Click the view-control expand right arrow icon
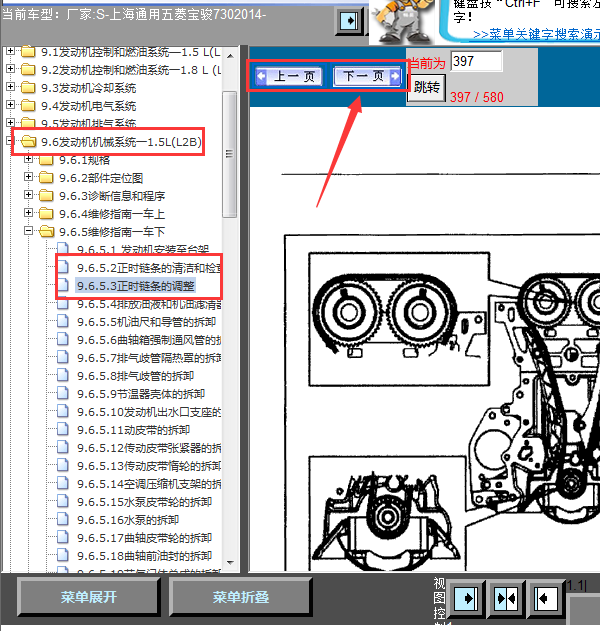Screen dimensions: 600x631 (466, 599)
